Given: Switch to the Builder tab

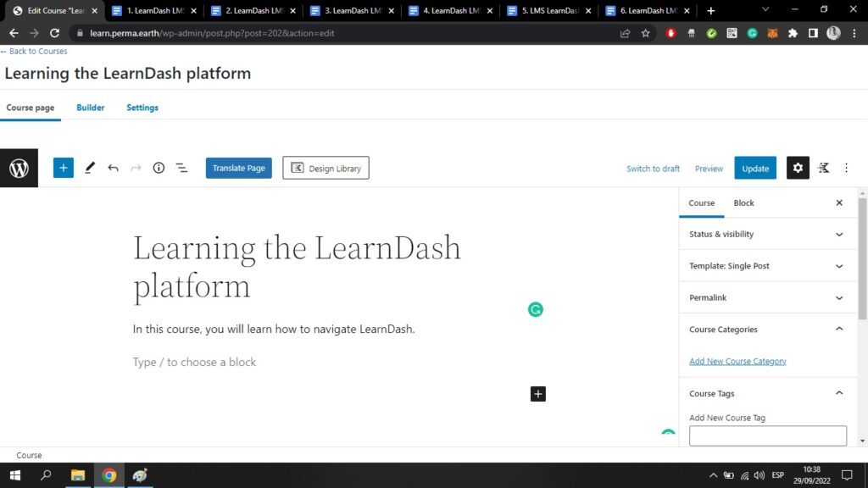Looking at the screenshot, I should (x=91, y=108).
